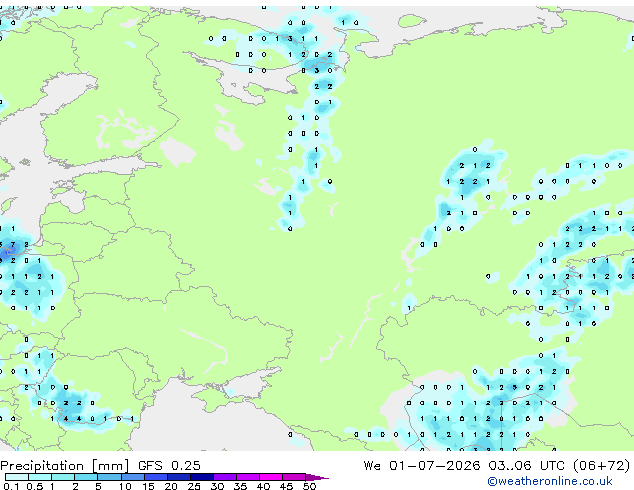Viewport: 634px width, 490px height.
Task: Click the 45–50 mm legend swatch
Action: pos(294,477)
